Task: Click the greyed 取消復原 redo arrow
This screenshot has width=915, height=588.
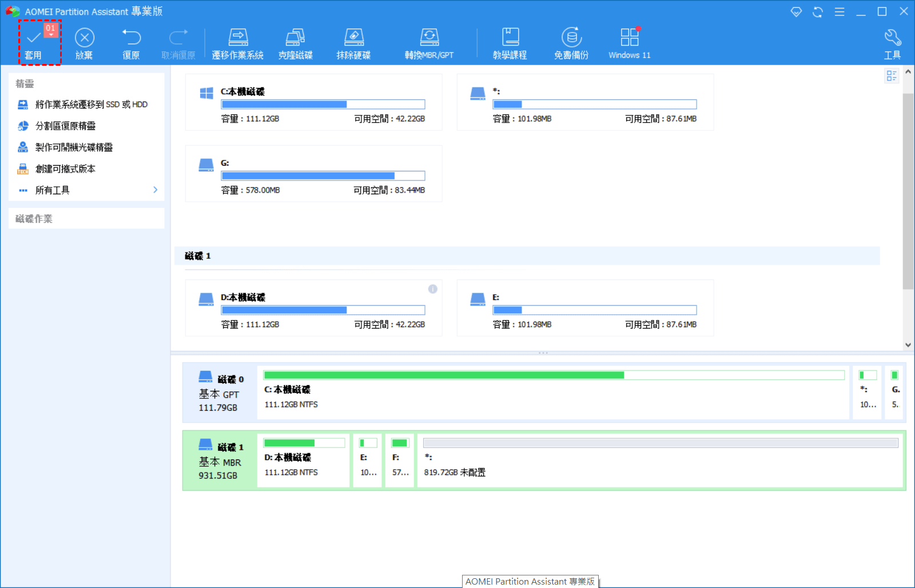Action: [x=178, y=38]
